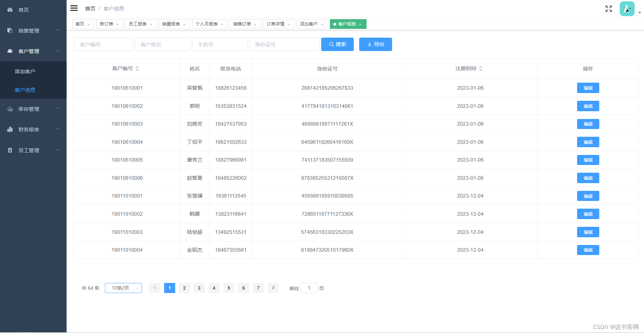
Task: Edit customer 赵智勇 via 编辑 button
Action: 588,178
